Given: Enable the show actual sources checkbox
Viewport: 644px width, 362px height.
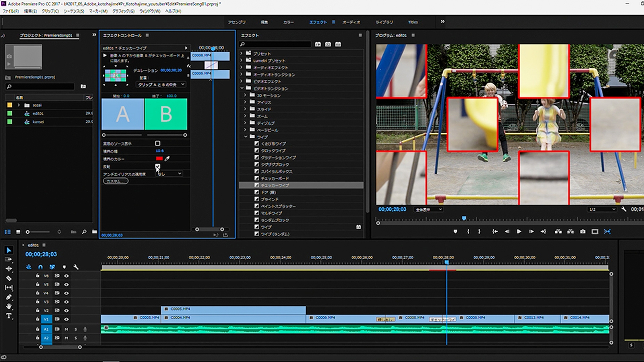Looking at the screenshot, I should tap(158, 143).
